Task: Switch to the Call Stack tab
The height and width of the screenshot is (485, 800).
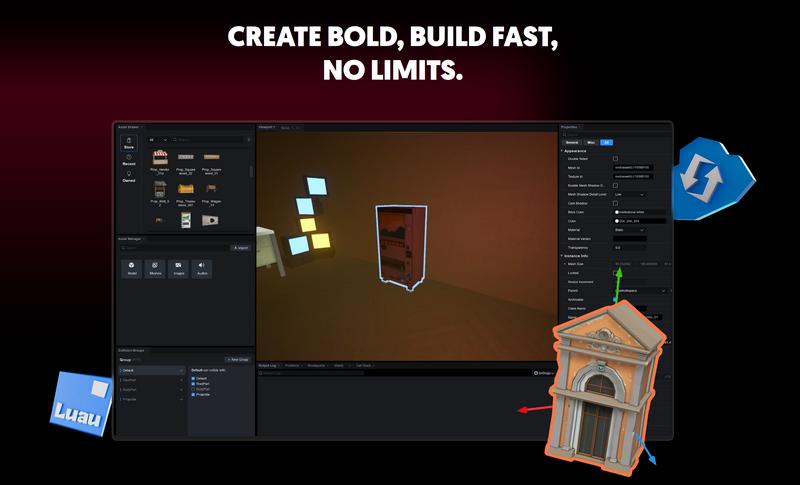Action: pyautogui.click(x=364, y=366)
